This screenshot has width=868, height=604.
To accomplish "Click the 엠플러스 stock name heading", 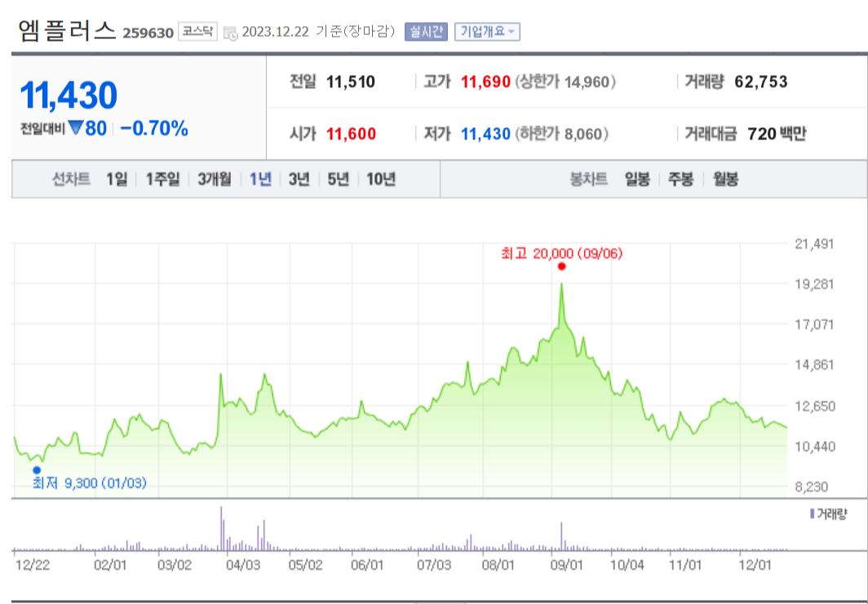I will tap(68, 30).
